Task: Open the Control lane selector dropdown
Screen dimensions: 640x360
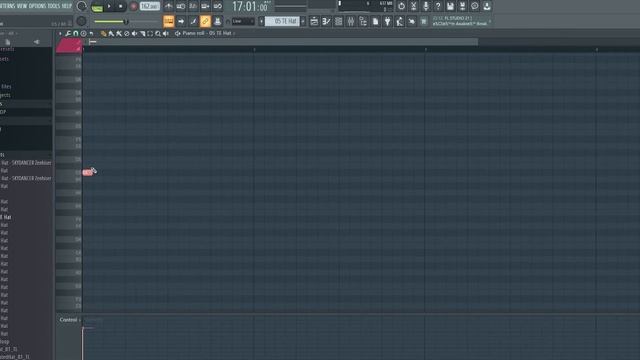Action: [x=69, y=320]
